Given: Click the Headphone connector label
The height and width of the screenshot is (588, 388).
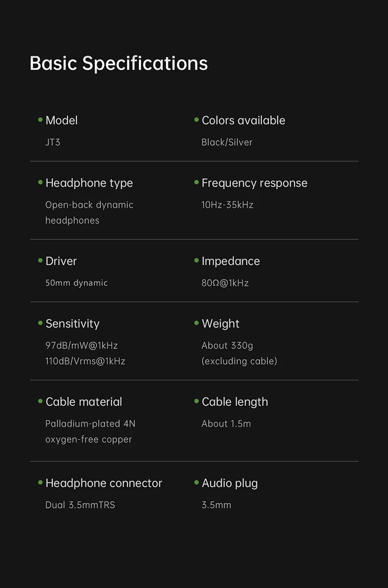Looking at the screenshot, I should point(104,483).
